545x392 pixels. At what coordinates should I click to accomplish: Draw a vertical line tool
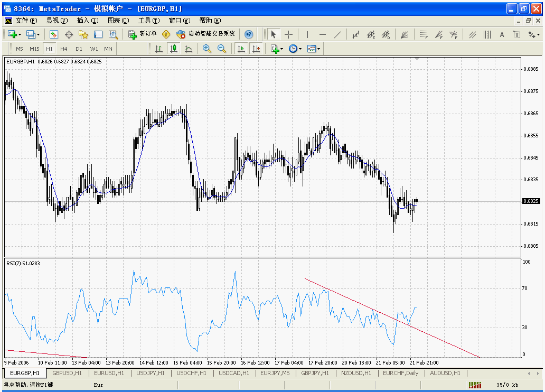(x=307, y=34)
